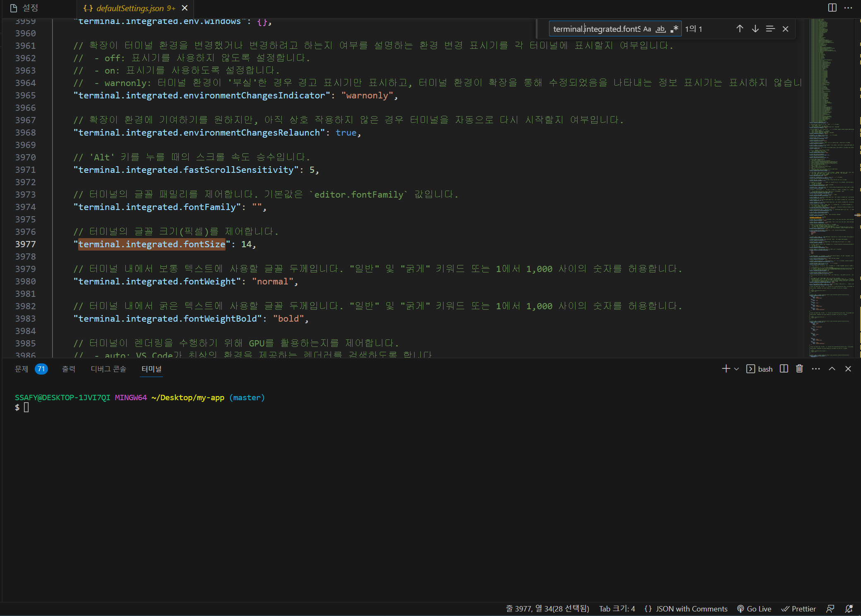Open editor more actions ellipsis menu
The height and width of the screenshot is (616, 861).
[848, 8]
